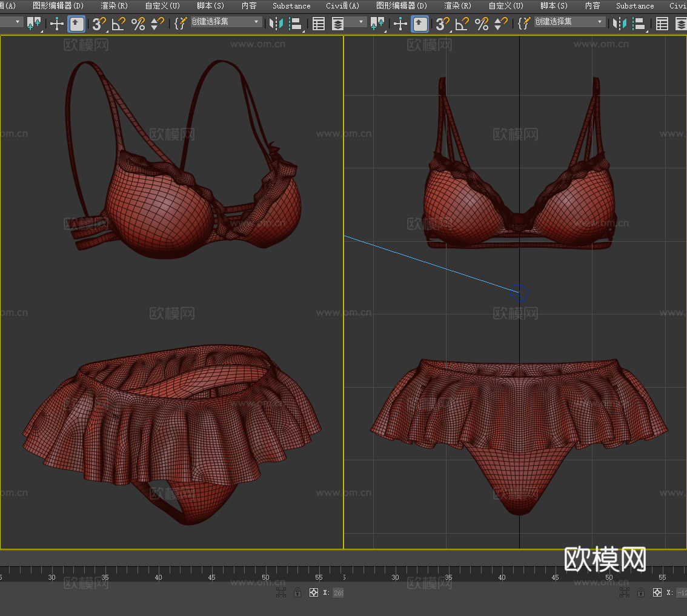Toggle the left selection lock padlock
This screenshot has height=616, width=687.
pyautogui.click(x=297, y=592)
